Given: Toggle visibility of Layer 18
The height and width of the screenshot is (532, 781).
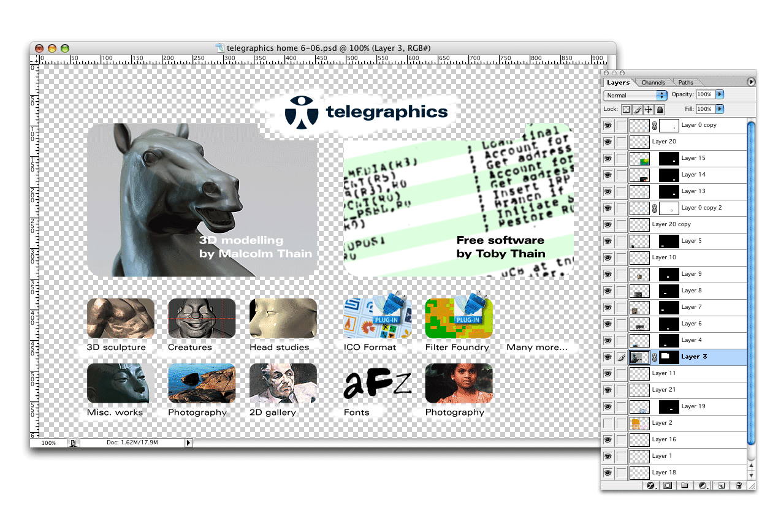Looking at the screenshot, I should [x=608, y=473].
